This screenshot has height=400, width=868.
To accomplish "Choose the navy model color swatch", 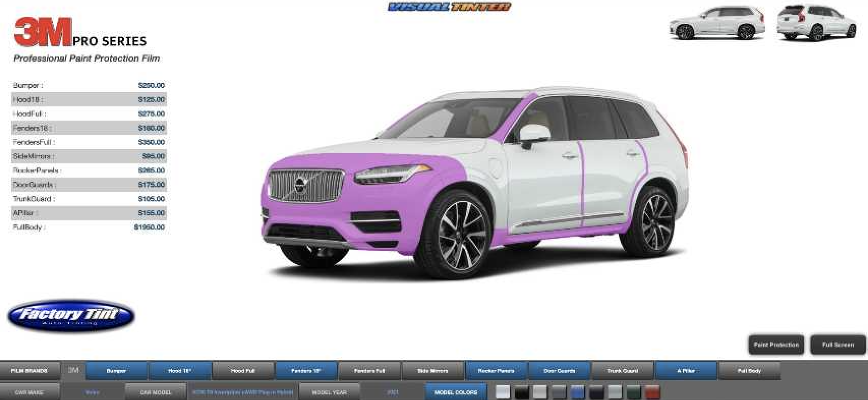I will click(x=596, y=392).
